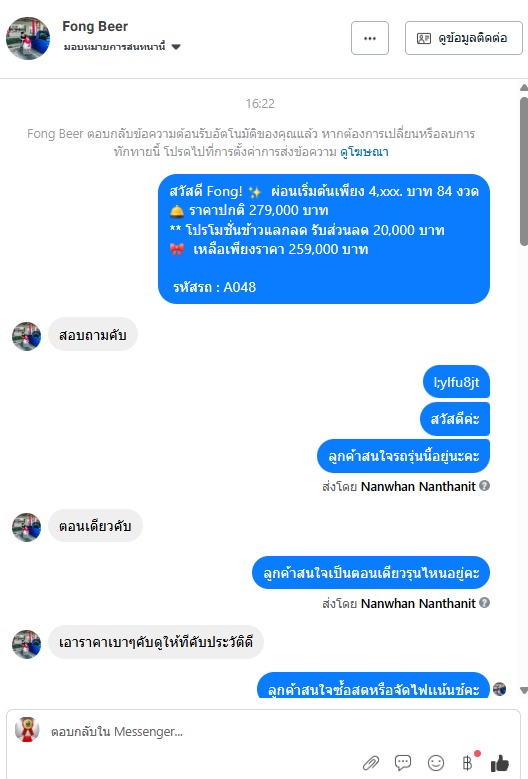Click the reply in Messenger input field
This screenshot has width=528, height=779.
pyautogui.click(x=199, y=732)
